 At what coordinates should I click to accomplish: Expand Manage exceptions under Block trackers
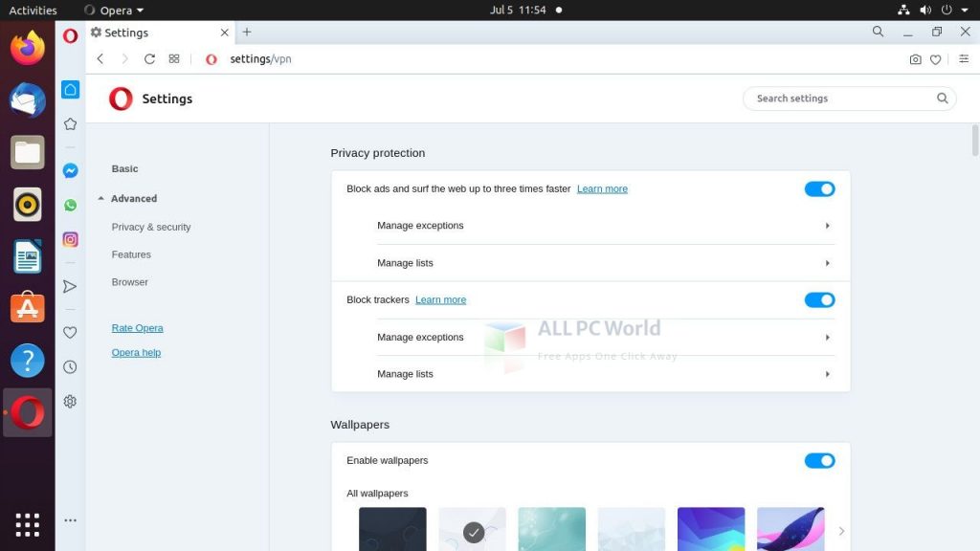pyautogui.click(x=606, y=338)
